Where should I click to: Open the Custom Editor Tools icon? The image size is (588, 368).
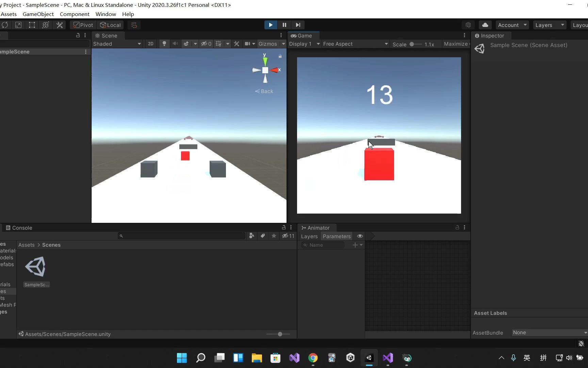pos(60,25)
